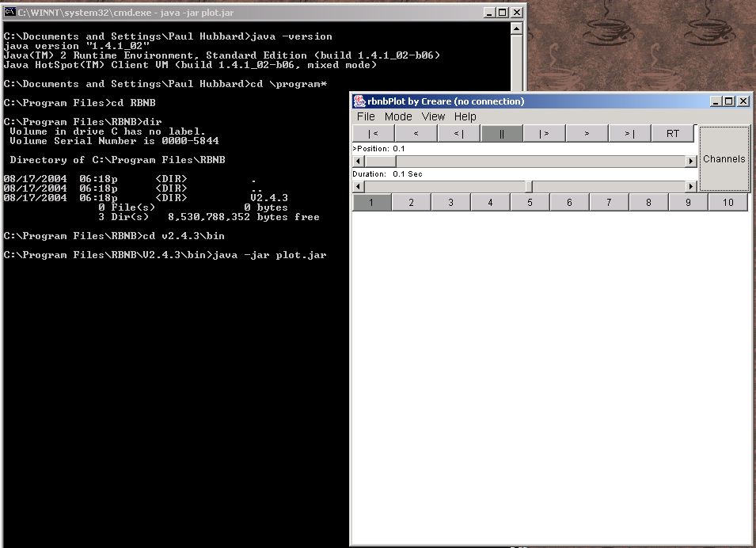Open the View menu

(x=433, y=116)
